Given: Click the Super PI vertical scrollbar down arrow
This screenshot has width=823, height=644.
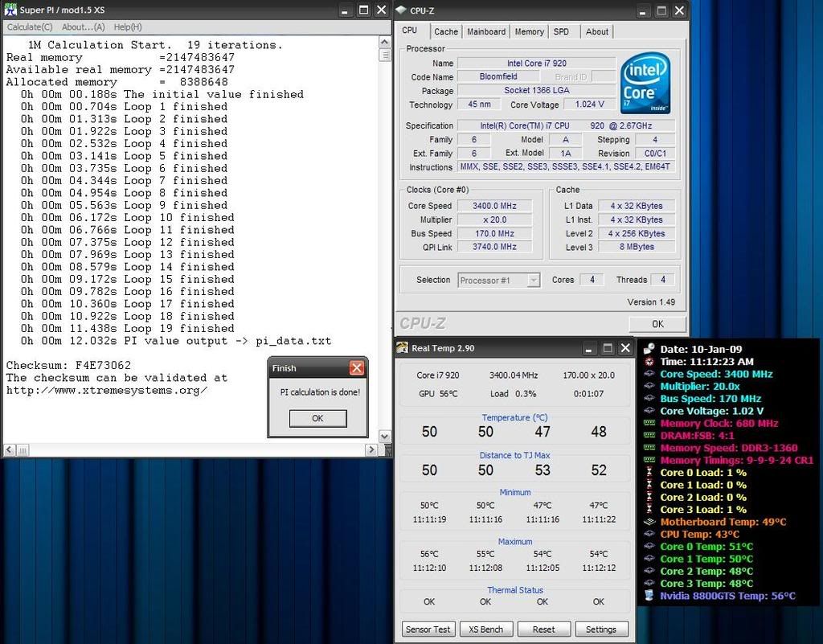Looking at the screenshot, I should [385, 436].
